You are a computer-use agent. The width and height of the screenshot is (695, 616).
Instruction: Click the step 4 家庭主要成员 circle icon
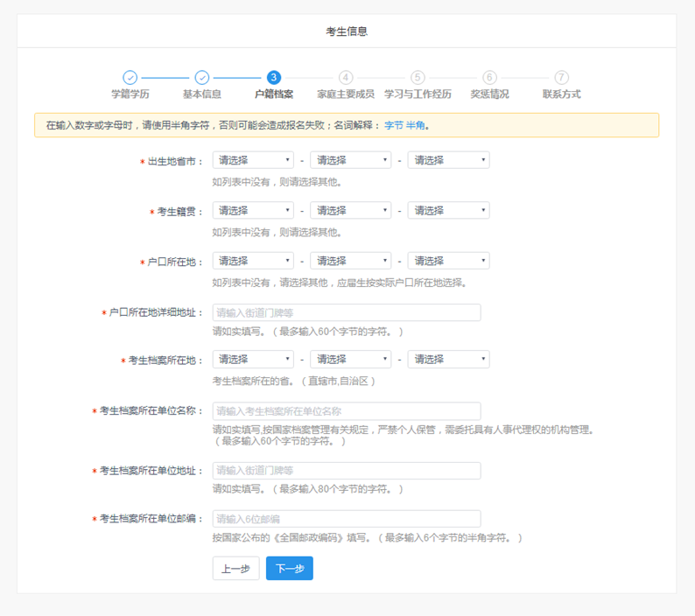click(346, 78)
